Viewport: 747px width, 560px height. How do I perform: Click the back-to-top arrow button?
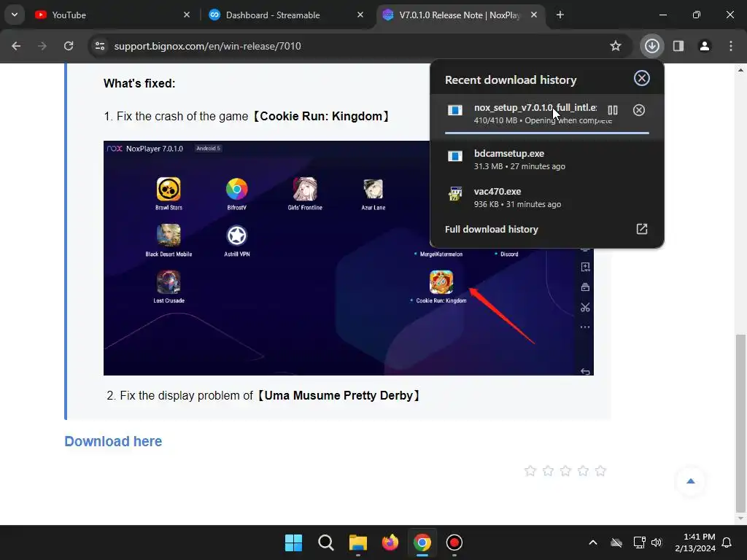[x=691, y=481]
